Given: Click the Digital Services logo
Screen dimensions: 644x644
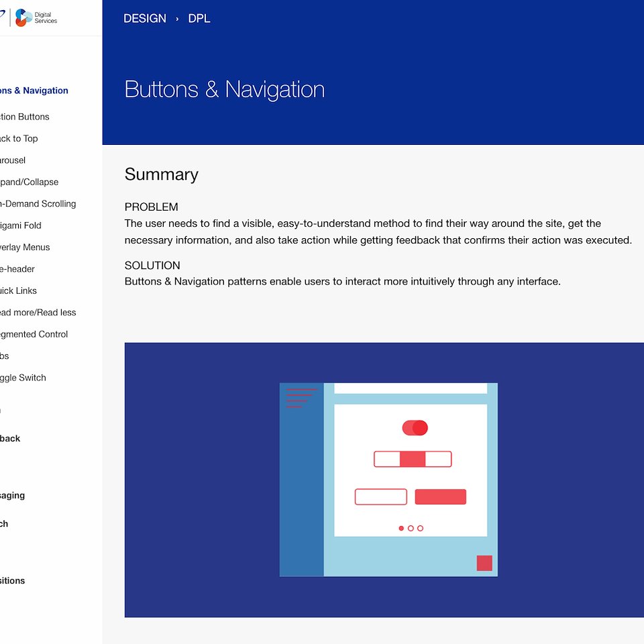Looking at the screenshot, I should 36,17.
